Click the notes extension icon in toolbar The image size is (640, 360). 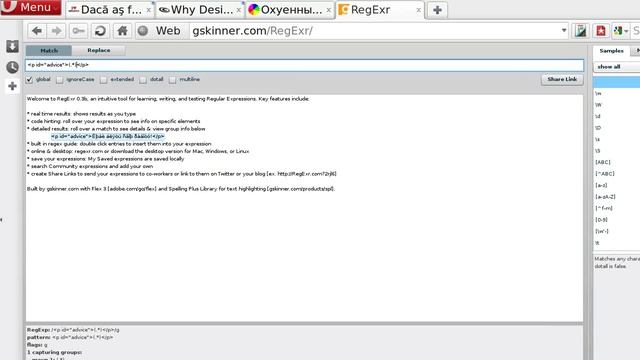pyautogui.click(x=580, y=31)
